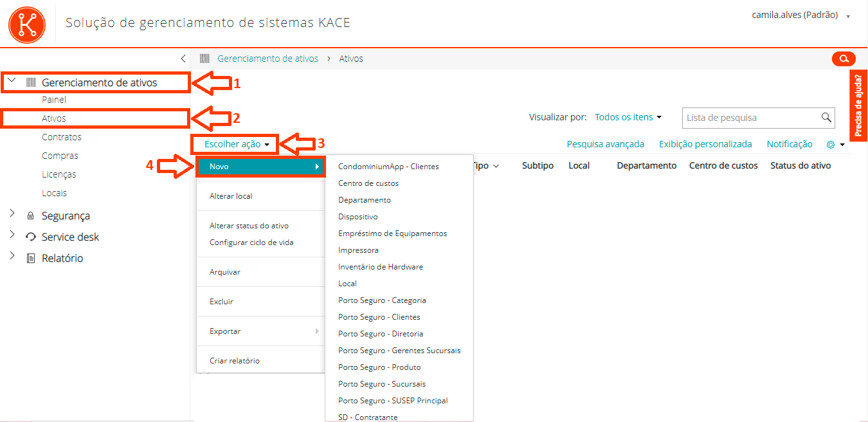Select Porto Seguro - Categoria

point(382,300)
